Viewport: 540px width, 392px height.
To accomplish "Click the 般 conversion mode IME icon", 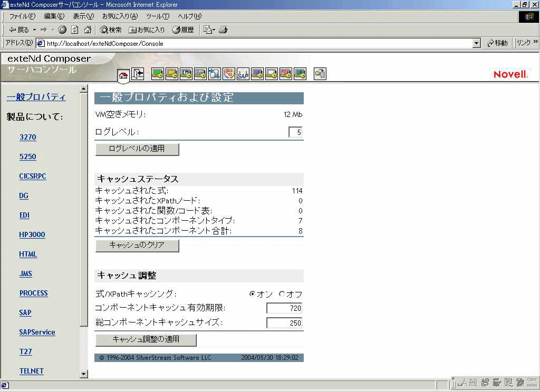I will pyautogui.click(x=474, y=383).
